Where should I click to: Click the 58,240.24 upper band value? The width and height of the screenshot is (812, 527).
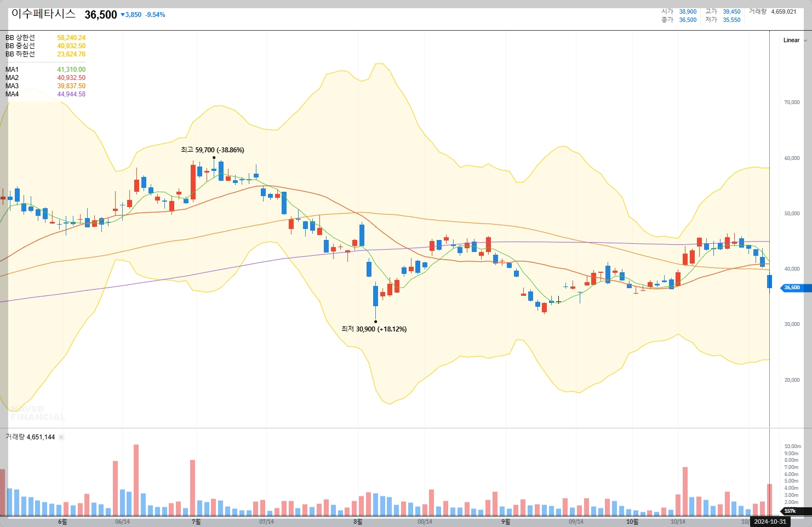click(x=71, y=38)
